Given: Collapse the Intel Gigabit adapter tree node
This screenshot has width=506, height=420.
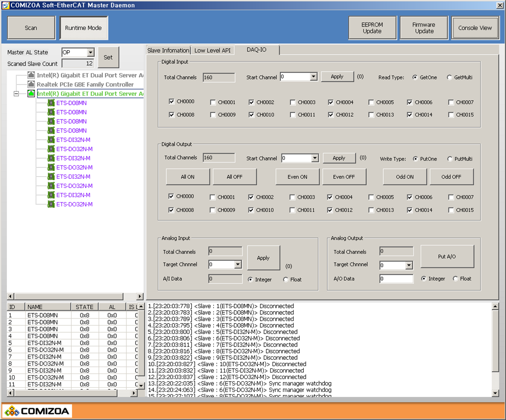Looking at the screenshot, I should click(16, 94).
